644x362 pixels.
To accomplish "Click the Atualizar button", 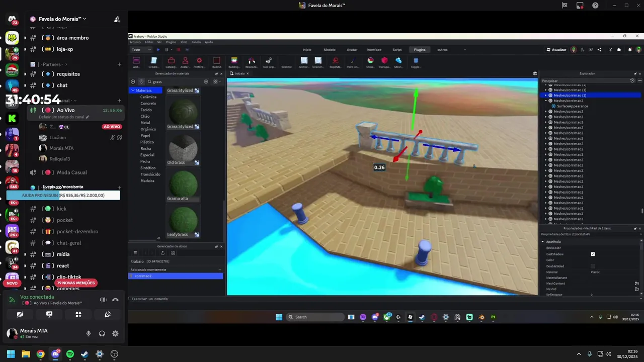I will tap(556, 50).
